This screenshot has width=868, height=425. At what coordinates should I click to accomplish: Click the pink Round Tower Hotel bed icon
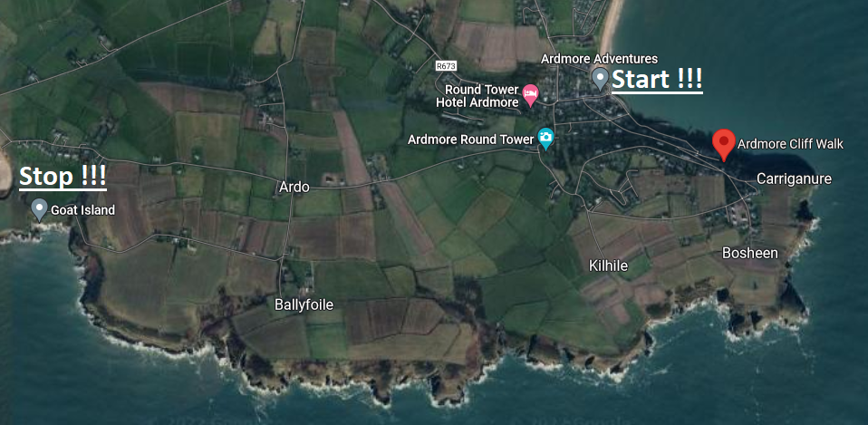tap(530, 95)
